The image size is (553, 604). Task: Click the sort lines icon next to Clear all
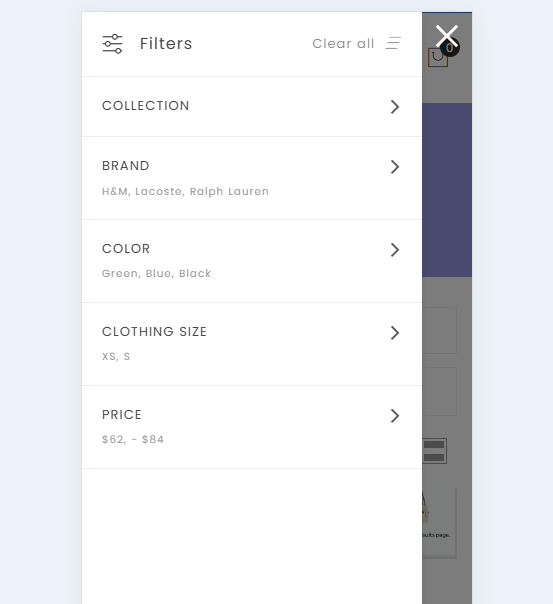[x=393, y=43]
